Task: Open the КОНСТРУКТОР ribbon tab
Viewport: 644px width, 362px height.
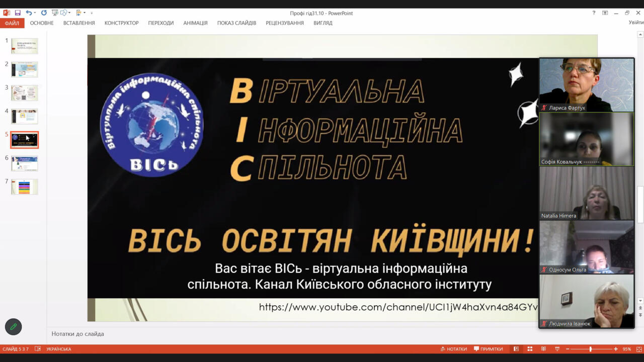Action: click(122, 23)
